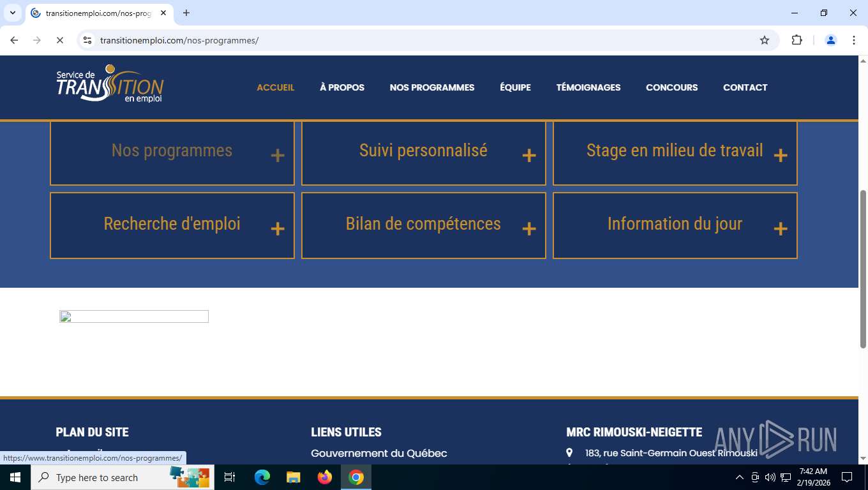Screen dimensions: 868x490
Task: Click the Bilan de compétences card title
Action: (423, 224)
